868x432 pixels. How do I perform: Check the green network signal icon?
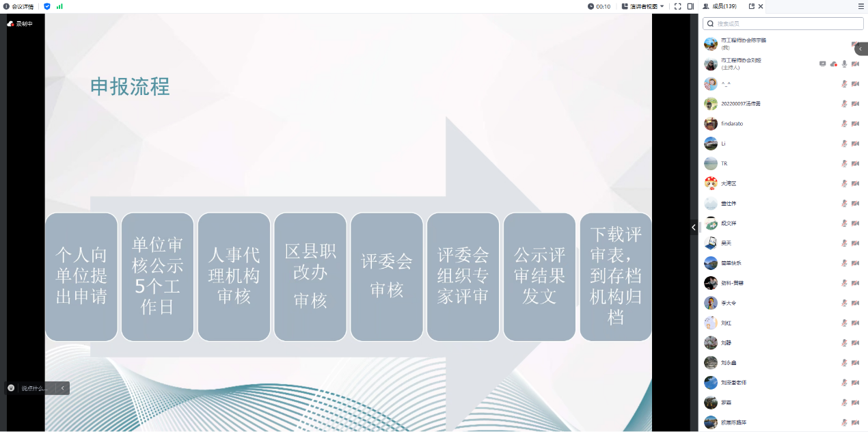tap(59, 6)
